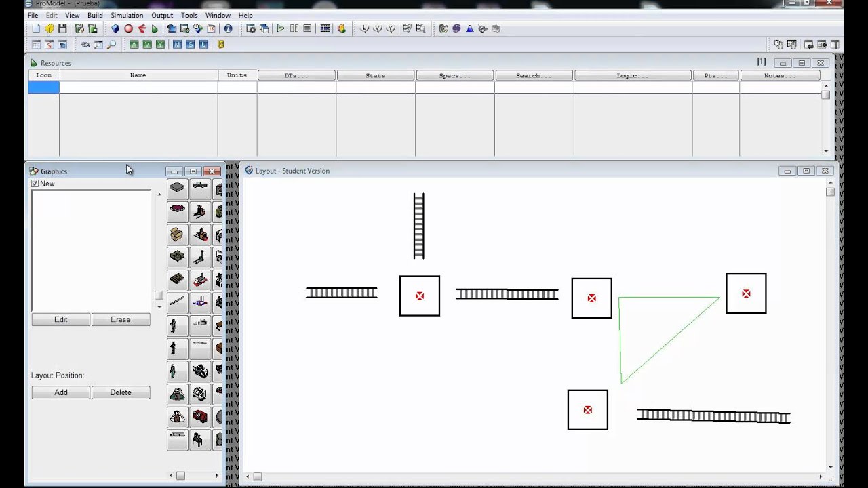Open the Entities red circle icon
Image resolution: width=868 pixels, height=488 pixels.
[128, 28]
